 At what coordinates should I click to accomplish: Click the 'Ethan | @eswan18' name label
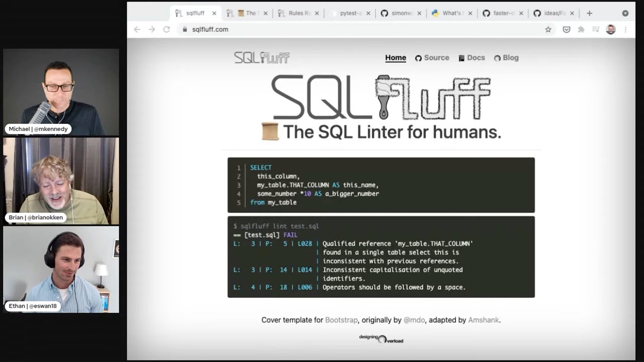click(x=32, y=306)
